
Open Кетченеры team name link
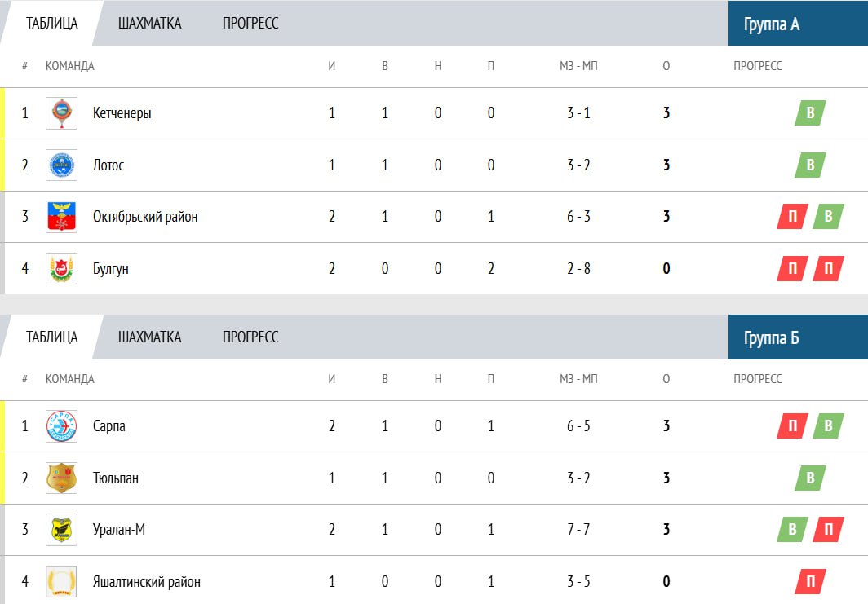(122, 113)
